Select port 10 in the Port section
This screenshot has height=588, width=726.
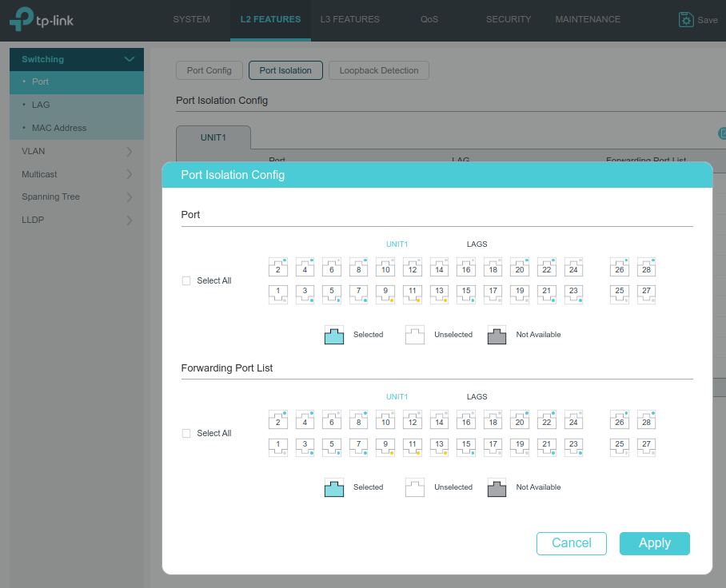[x=385, y=267]
